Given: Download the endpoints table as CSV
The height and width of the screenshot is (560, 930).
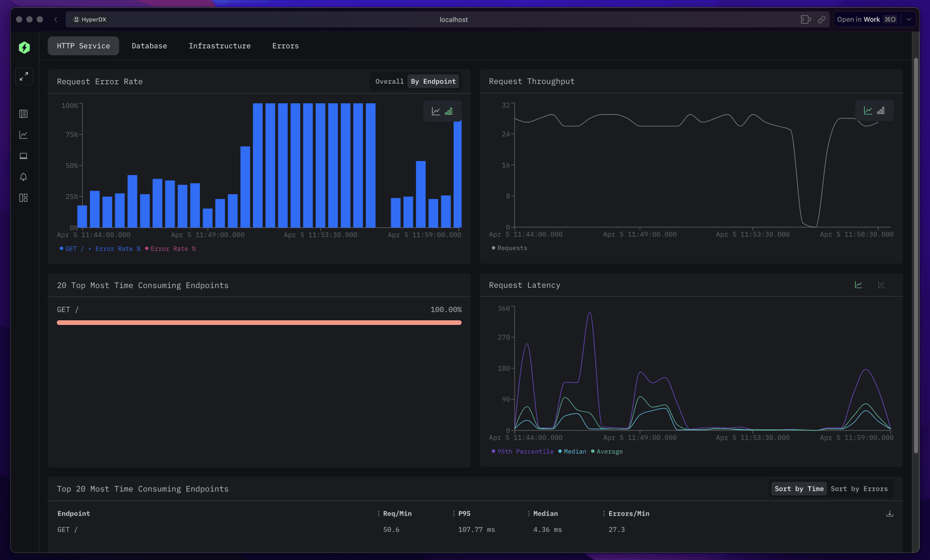Looking at the screenshot, I should (890, 514).
